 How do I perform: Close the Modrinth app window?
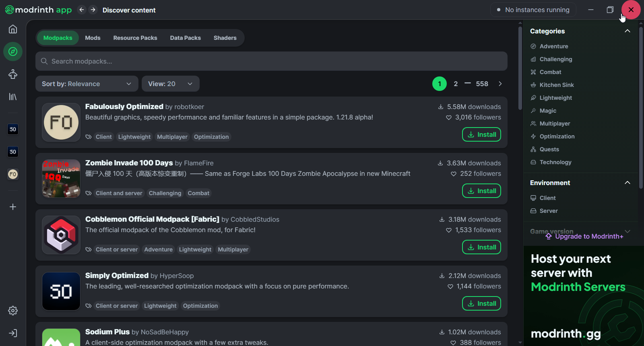pyautogui.click(x=631, y=10)
